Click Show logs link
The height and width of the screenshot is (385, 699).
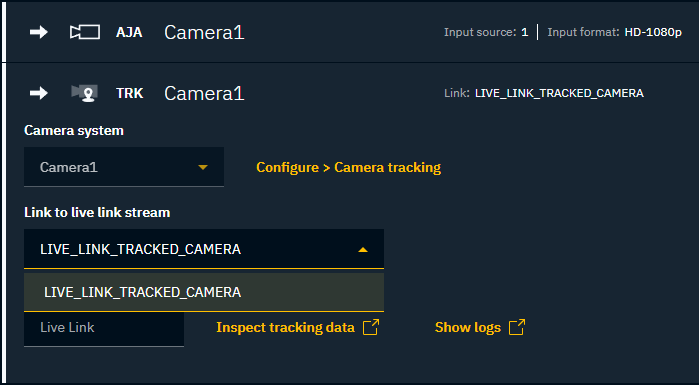[x=468, y=328]
